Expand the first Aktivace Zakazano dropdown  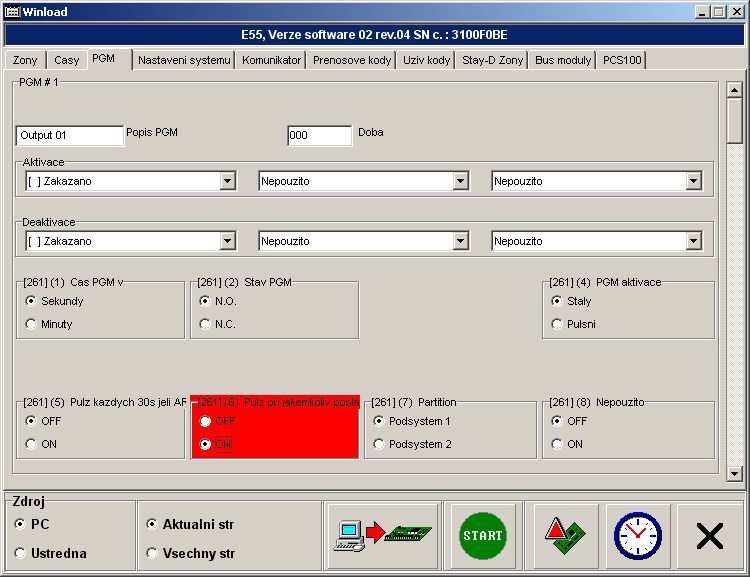(227, 181)
